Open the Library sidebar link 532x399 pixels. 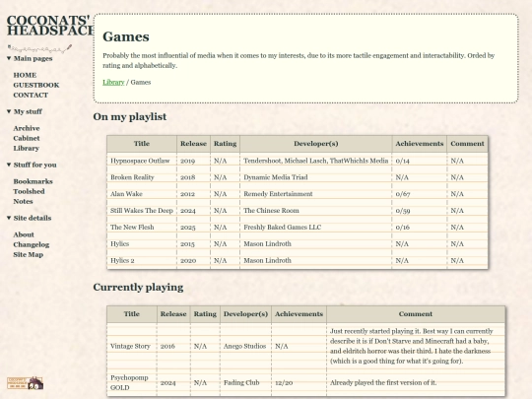pyautogui.click(x=27, y=148)
